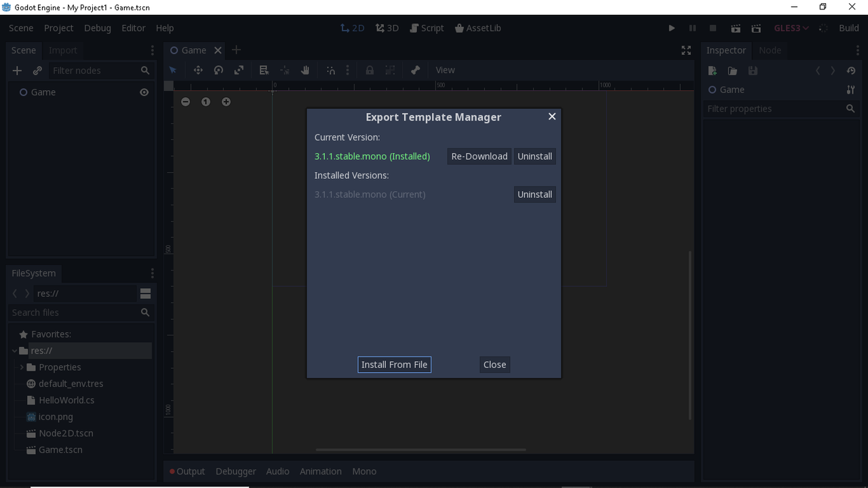The height and width of the screenshot is (488, 868).
Task: Open the AssetLib workspace
Action: (478, 28)
